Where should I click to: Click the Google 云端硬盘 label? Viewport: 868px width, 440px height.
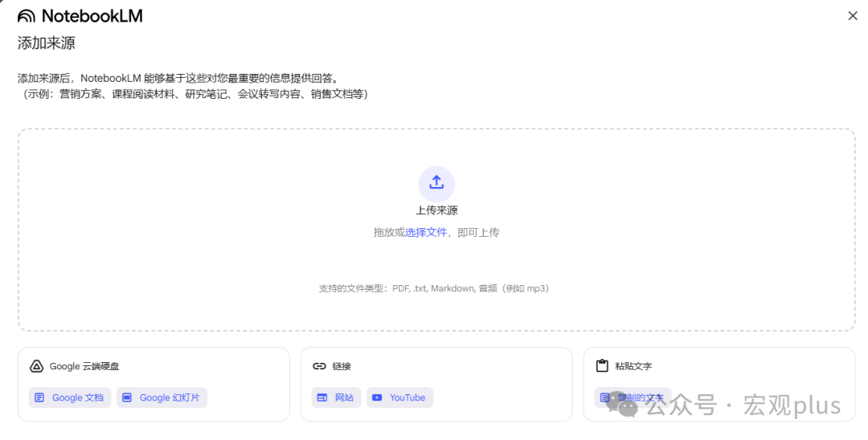(x=84, y=366)
